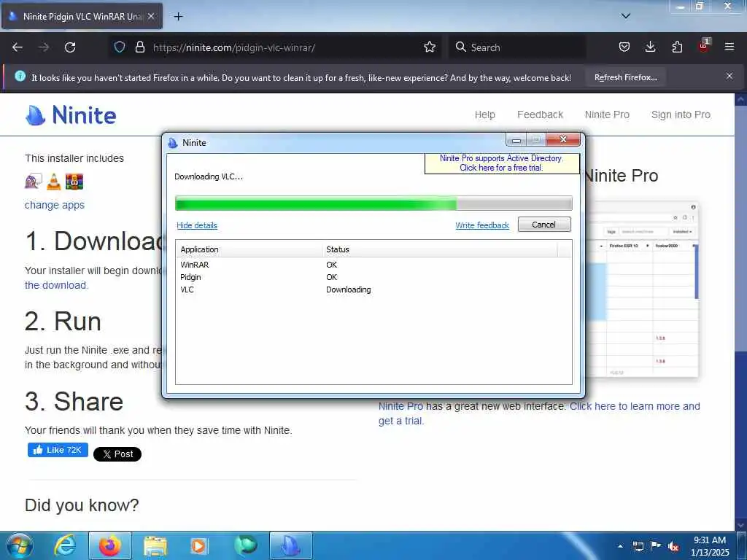The image size is (747, 560).
Task: Open the Feedback link in header
Action: pyautogui.click(x=541, y=114)
